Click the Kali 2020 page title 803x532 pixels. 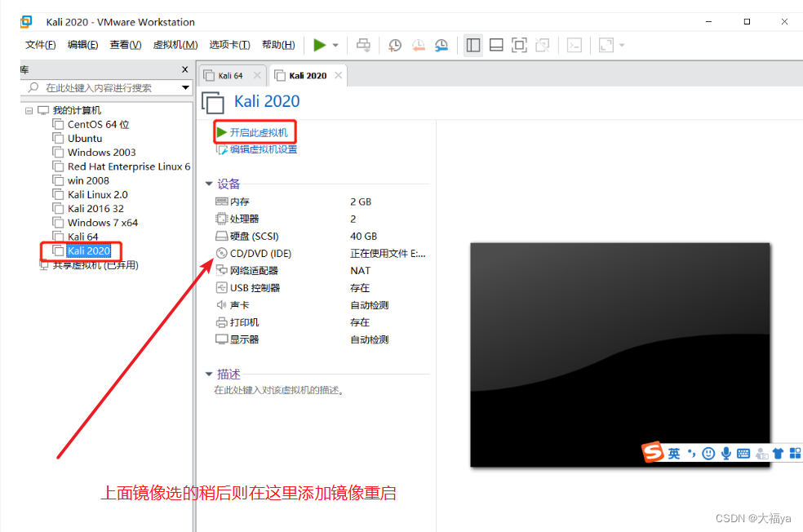[266, 101]
